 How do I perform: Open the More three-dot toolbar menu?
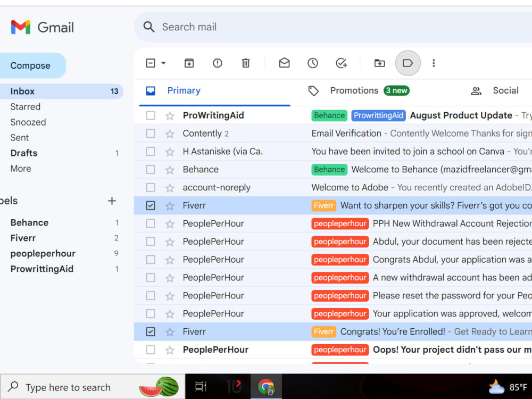[434, 63]
